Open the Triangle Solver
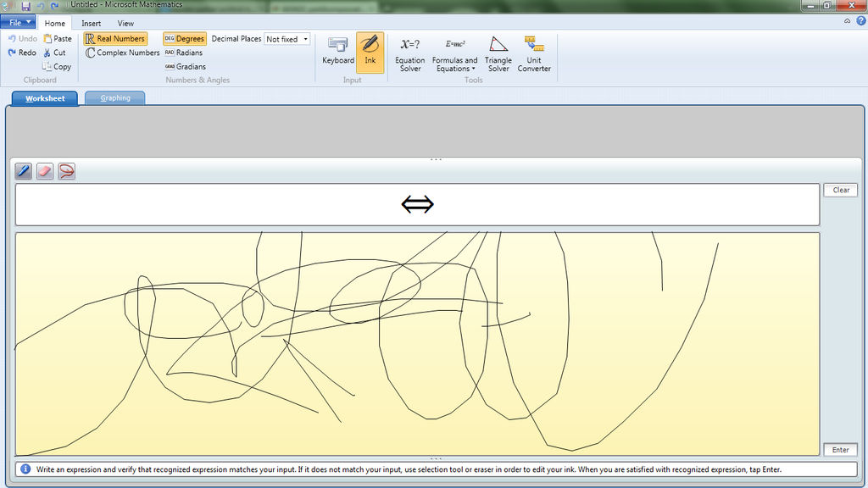The image size is (868, 488). pos(498,53)
